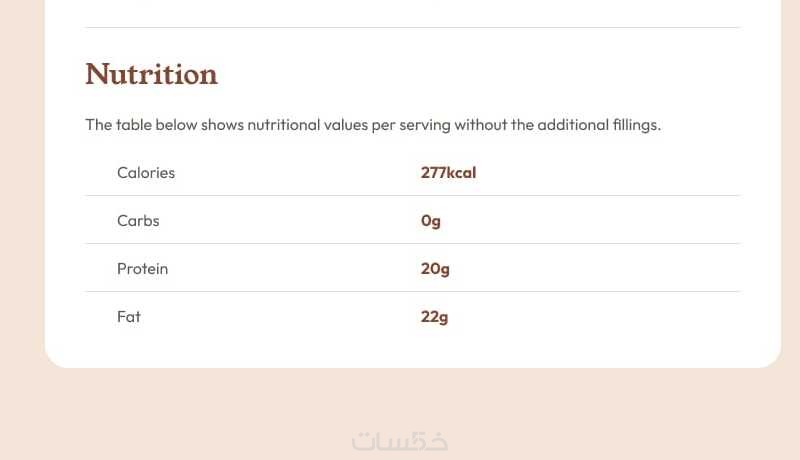Screen dimensions: 800x460
Task: Click "nutritional values" in the description
Action: (x=308, y=126)
